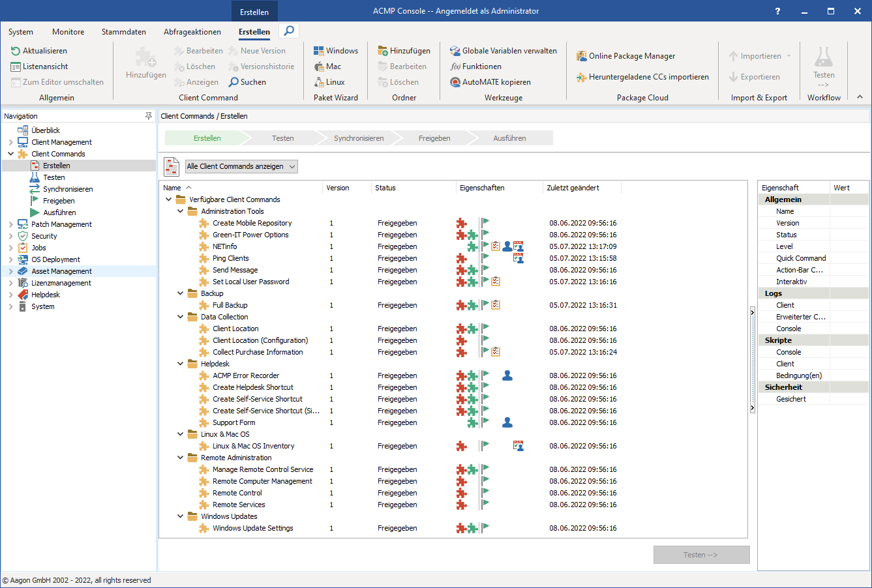Switch to the Abfrageaktionen tab
The height and width of the screenshot is (588, 872).
pyautogui.click(x=192, y=32)
